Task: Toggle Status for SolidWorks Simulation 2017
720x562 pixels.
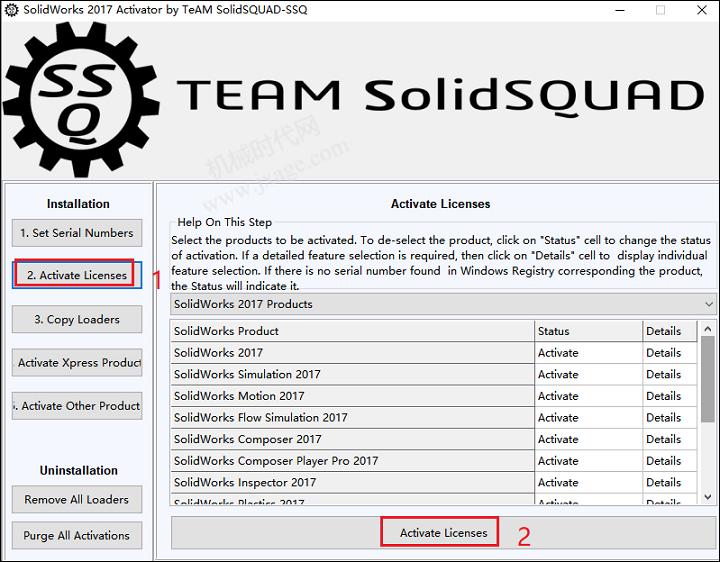Action: (589, 374)
